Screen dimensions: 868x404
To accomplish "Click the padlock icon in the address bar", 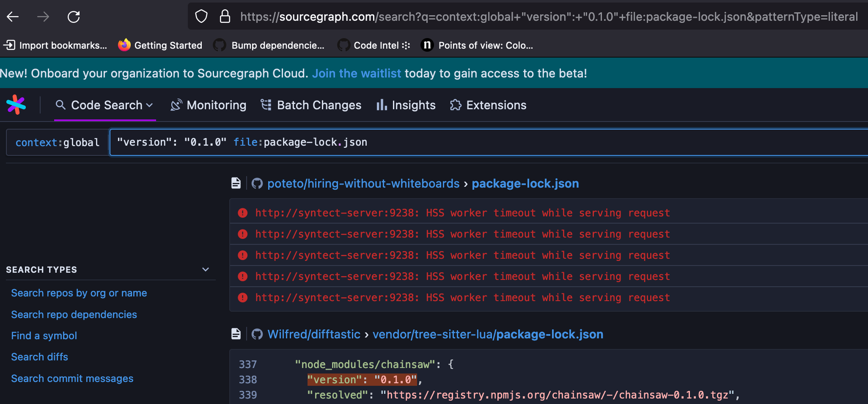I will tap(225, 17).
